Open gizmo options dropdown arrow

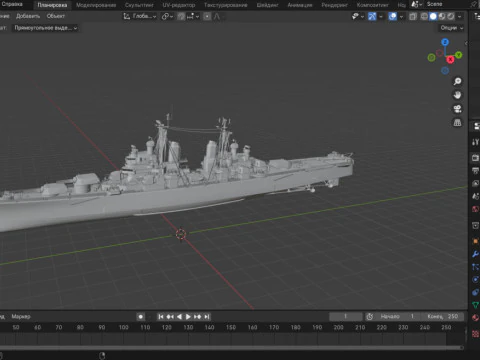click(x=381, y=16)
